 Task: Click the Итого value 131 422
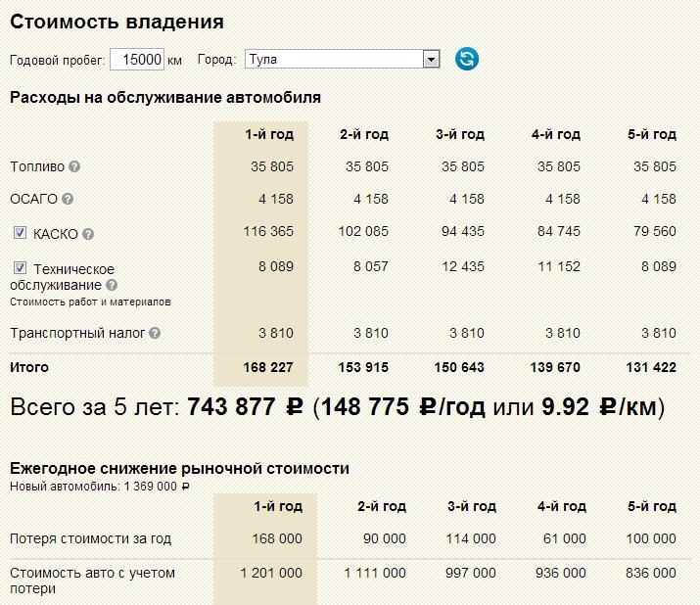[x=651, y=367]
